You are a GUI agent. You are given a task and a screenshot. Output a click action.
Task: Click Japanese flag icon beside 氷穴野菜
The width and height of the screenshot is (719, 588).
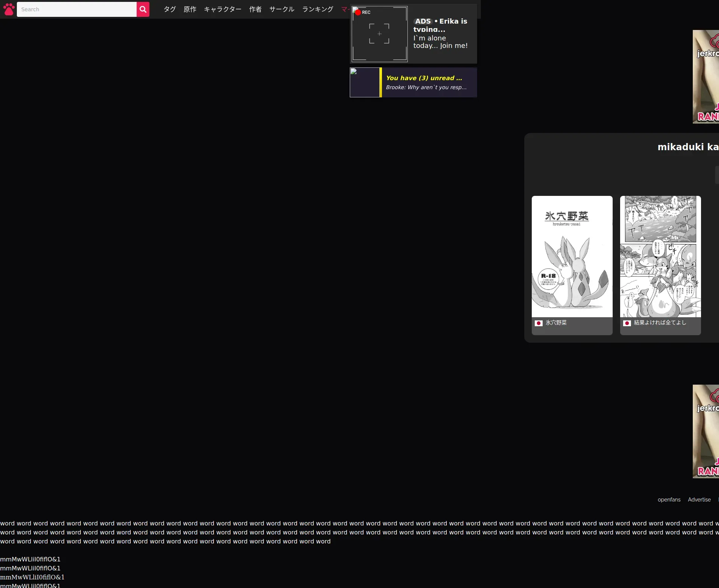click(x=539, y=323)
